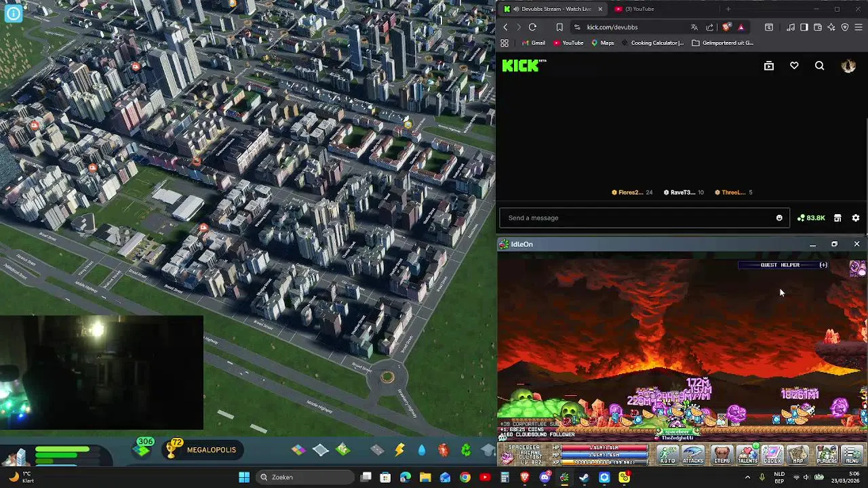This screenshot has width=868, height=488.
Task: Select the districts/areas tool in city builder
Action: (x=321, y=450)
